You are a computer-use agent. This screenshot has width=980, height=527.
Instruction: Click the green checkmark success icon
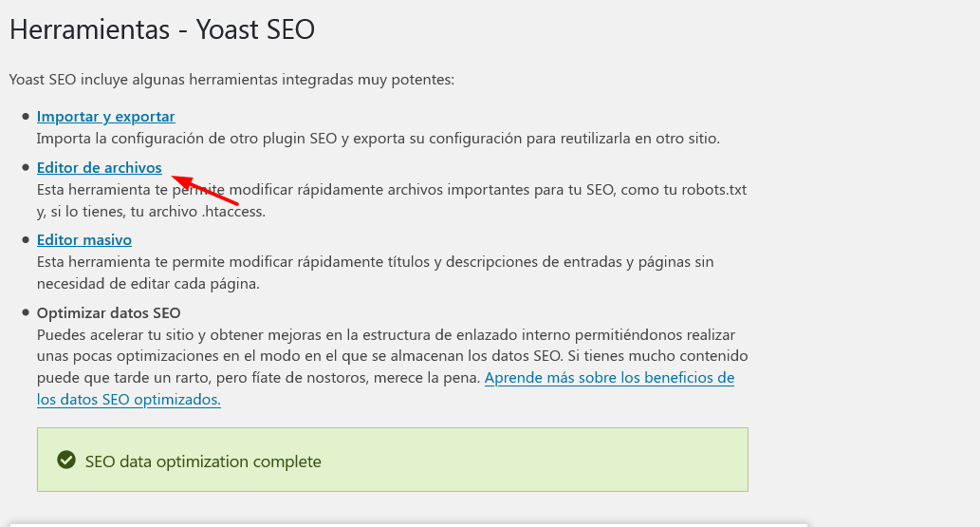tap(66, 460)
